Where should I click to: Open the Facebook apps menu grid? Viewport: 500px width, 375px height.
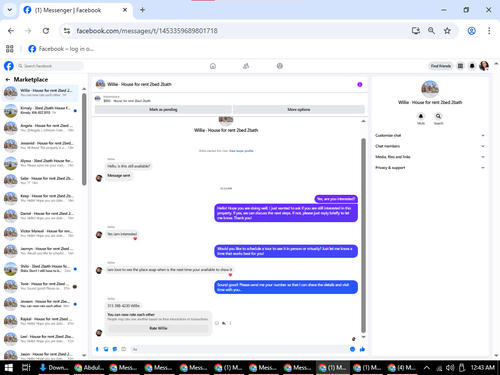point(460,66)
